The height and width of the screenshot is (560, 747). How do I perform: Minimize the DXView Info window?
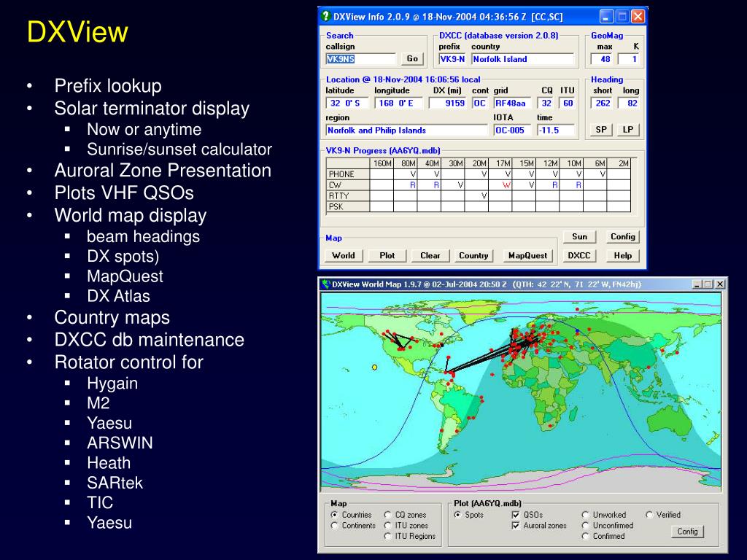(x=606, y=17)
